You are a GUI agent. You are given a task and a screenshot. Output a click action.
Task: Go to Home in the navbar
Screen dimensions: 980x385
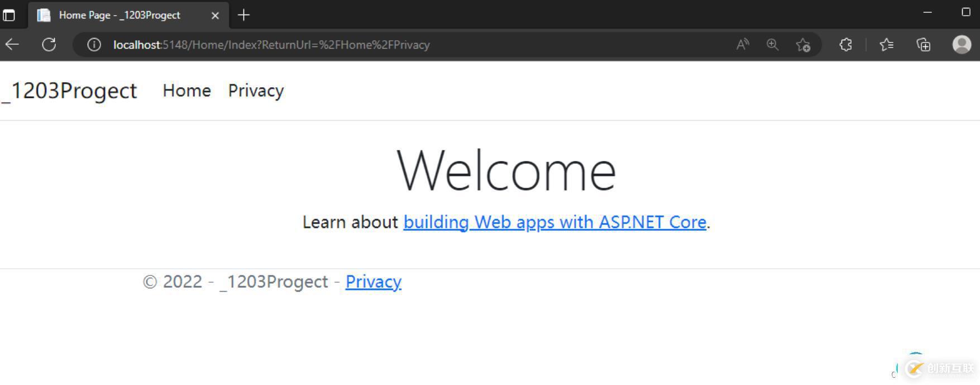coord(187,91)
